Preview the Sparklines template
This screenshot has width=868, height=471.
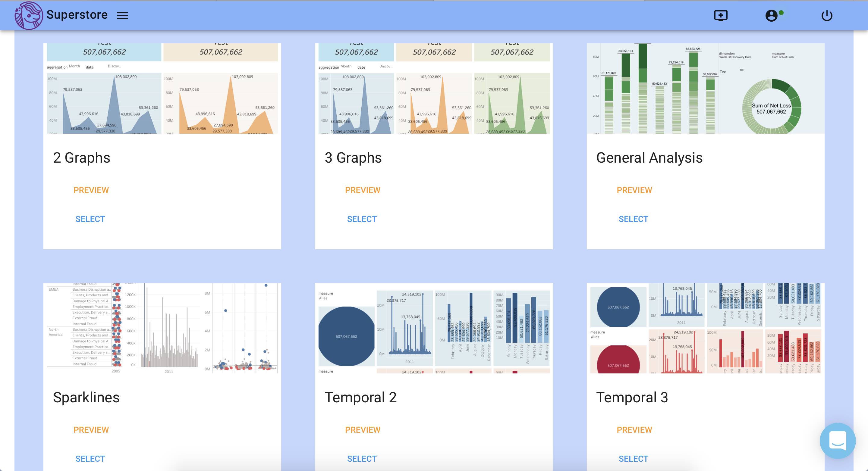pyautogui.click(x=91, y=430)
